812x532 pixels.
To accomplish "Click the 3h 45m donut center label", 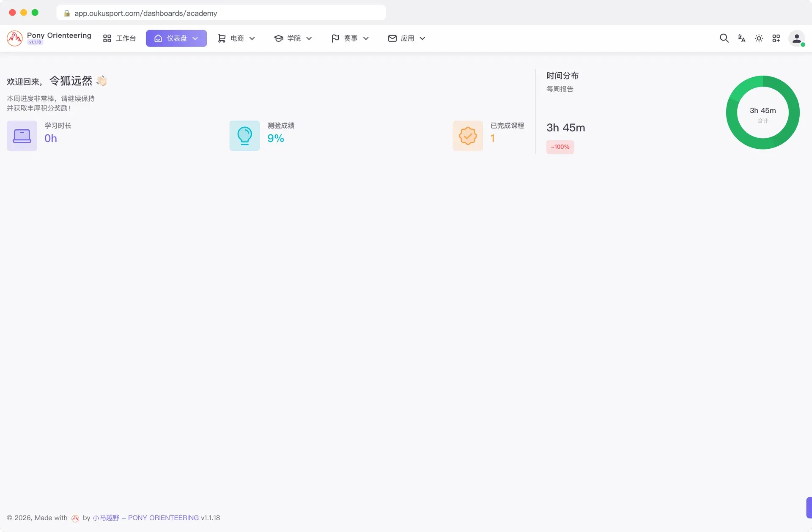I will [763, 110].
